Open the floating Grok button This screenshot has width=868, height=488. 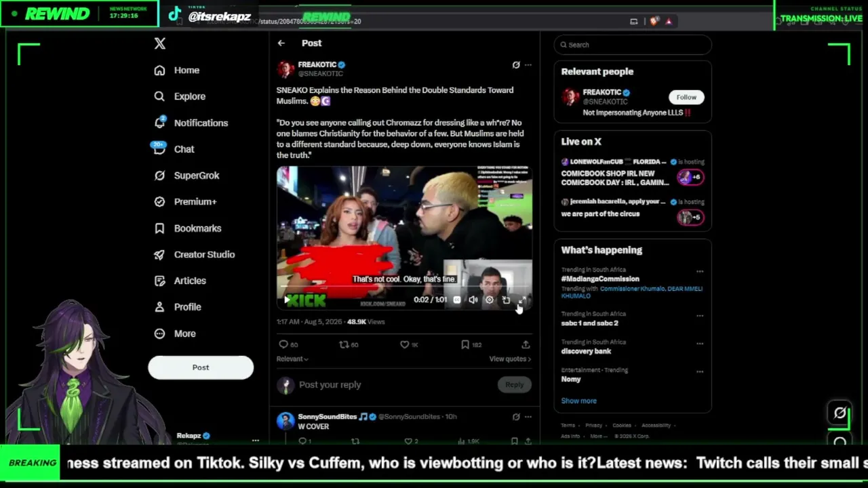[x=840, y=413]
